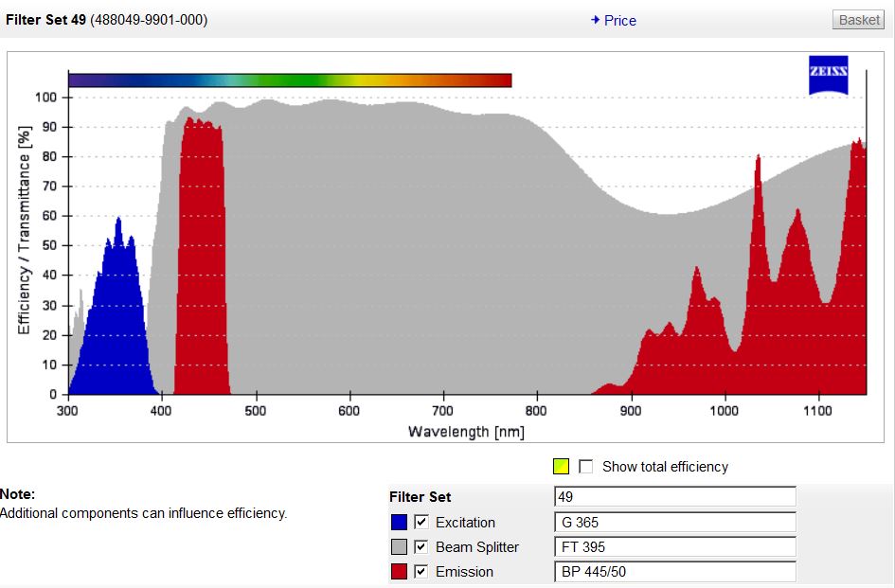
Task: Click the ZEISS logo in the chart
Action: point(828,76)
